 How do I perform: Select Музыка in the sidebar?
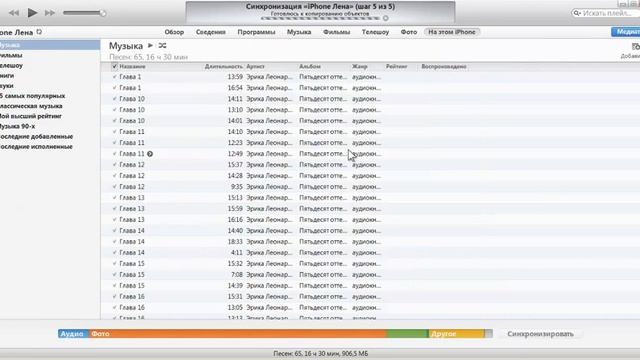pyautogui.click(x=50, y=45)
